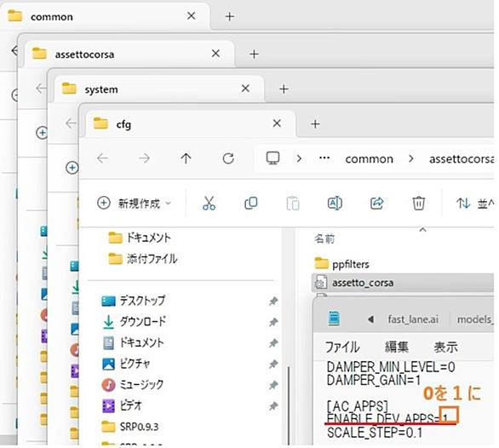Click the SCALE_STEP=0.1 line

point(375,433)
